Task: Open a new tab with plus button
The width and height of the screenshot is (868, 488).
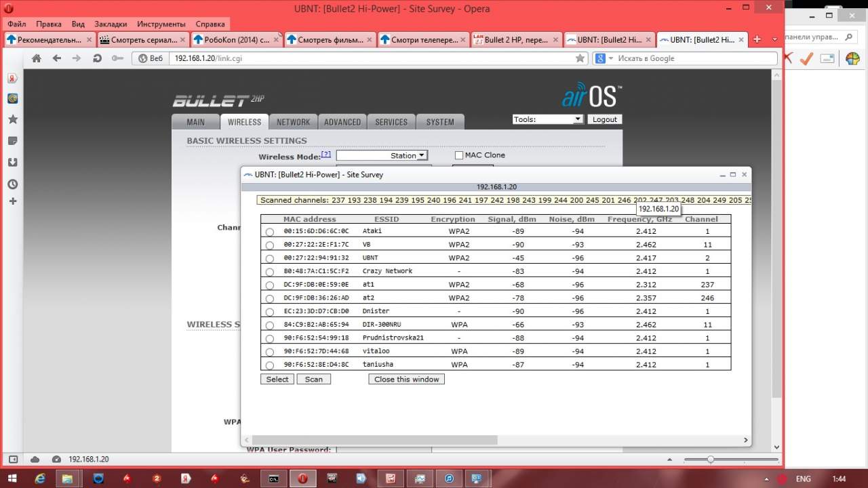Action: coord(757,39)
